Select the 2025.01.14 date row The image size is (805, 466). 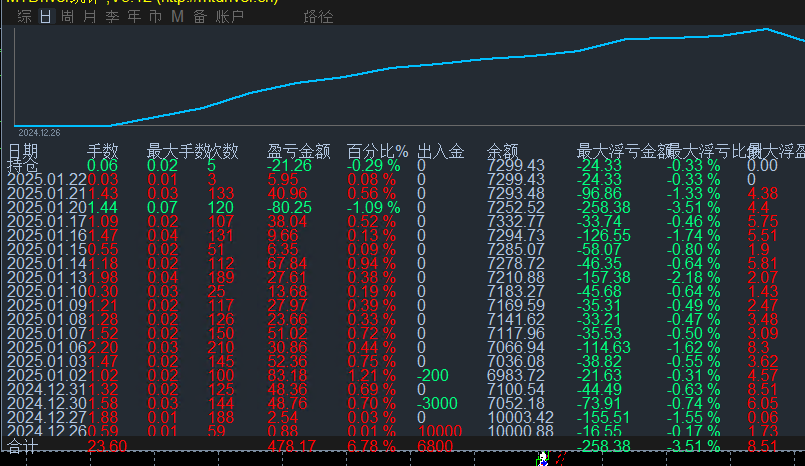pyautogui.click(x=47, y=263)
